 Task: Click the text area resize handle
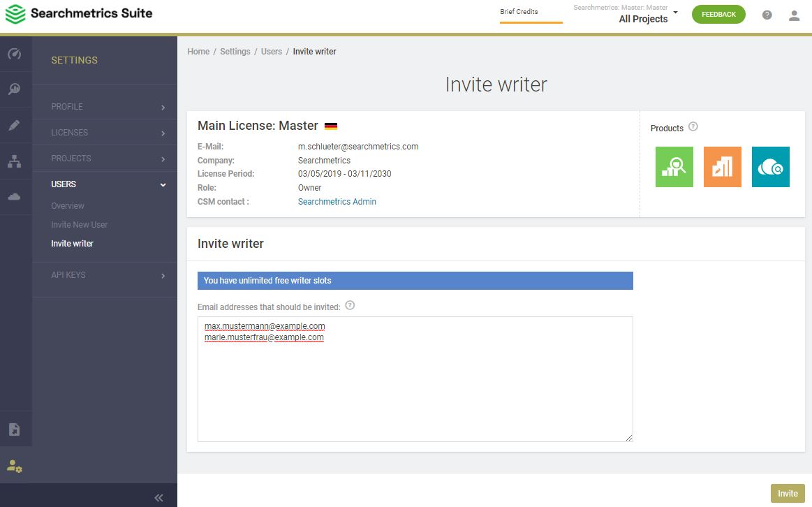628,438
